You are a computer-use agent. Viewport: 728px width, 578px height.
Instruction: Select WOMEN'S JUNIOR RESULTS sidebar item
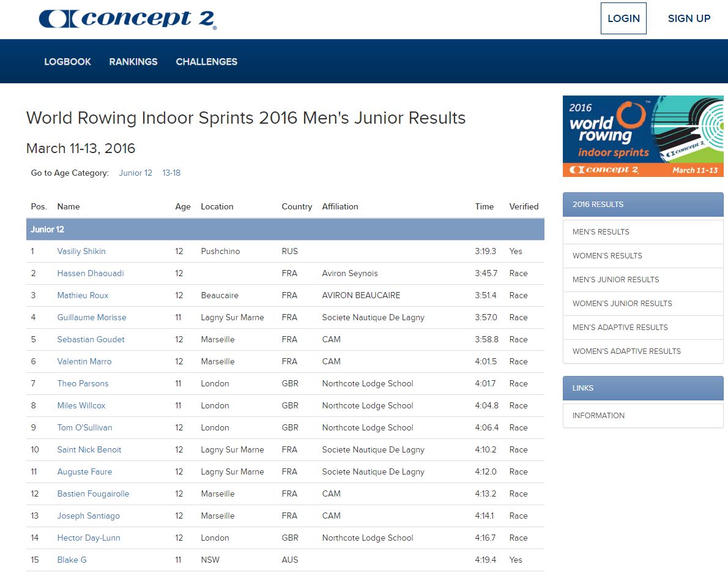(642, 304)
